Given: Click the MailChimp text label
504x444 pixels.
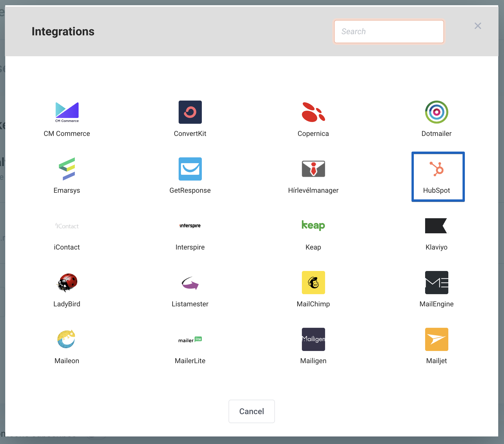Looking at the screenshot, I should (313, 304).
